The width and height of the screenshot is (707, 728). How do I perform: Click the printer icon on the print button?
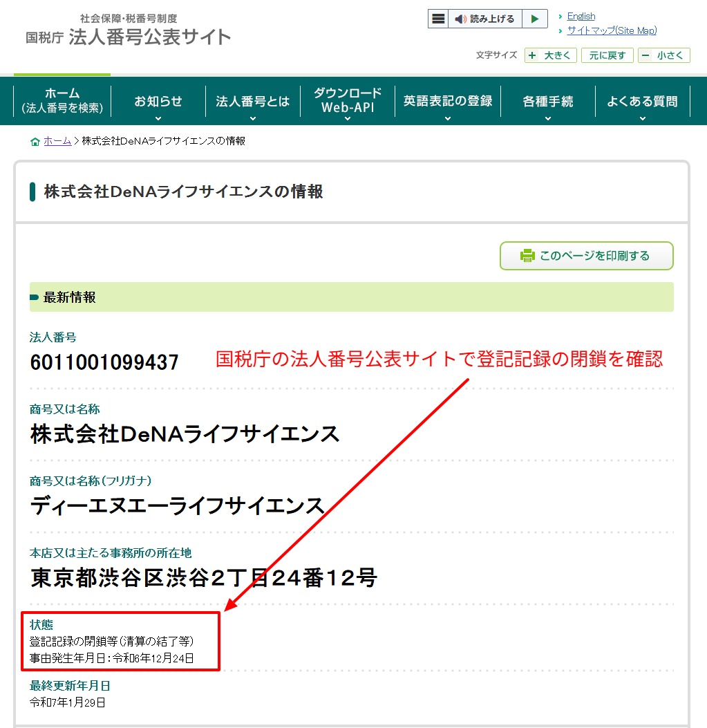527,255
